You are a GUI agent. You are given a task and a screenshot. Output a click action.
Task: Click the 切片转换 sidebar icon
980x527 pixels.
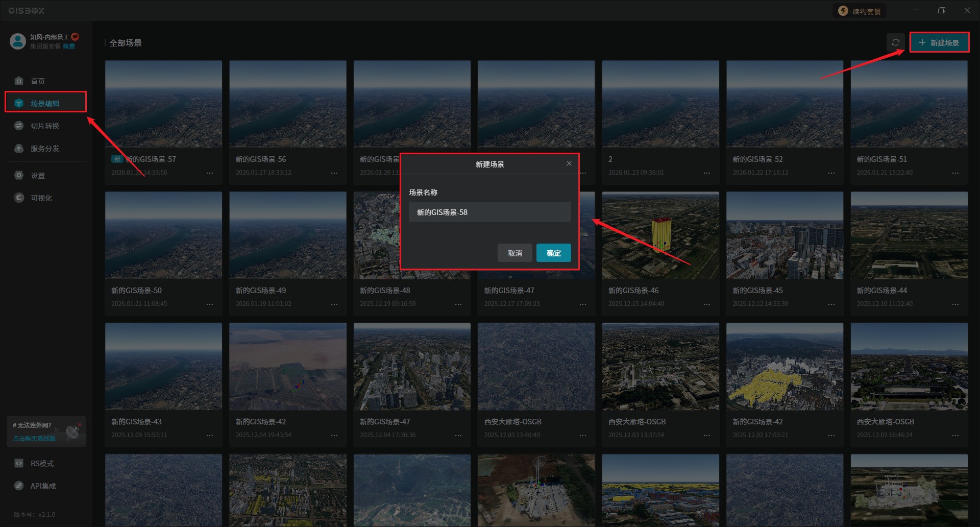pos(19,126)
